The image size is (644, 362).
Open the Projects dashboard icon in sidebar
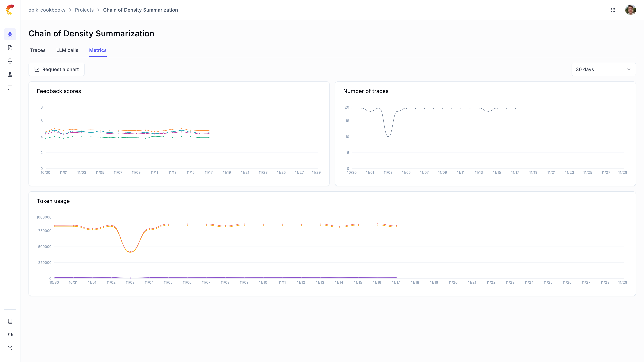click(x=10, y=34)
